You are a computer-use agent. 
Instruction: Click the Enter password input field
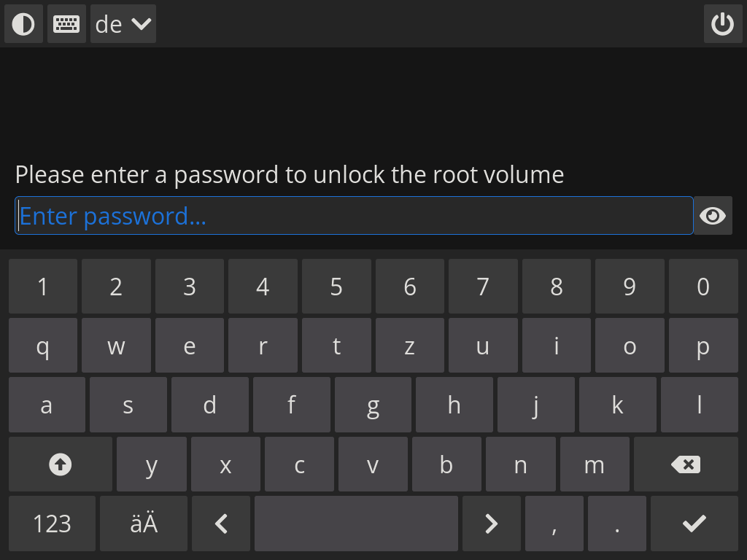coord(355,215)
